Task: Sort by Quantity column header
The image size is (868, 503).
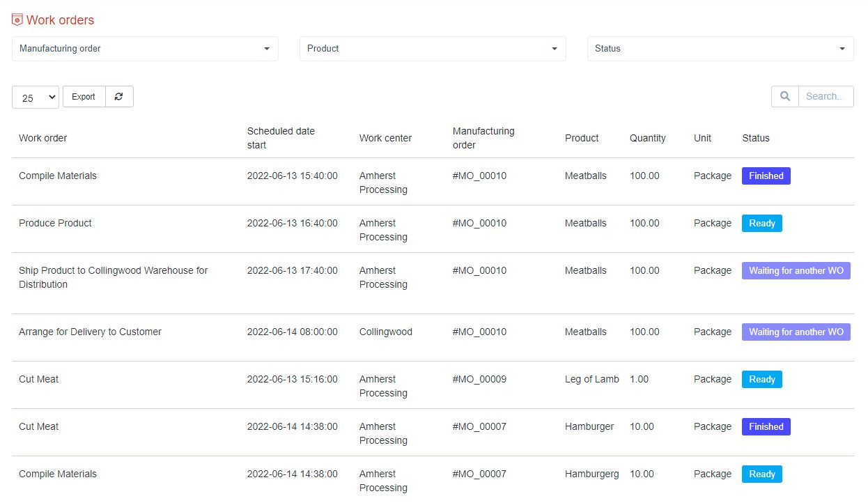Action: coord(647,138)
